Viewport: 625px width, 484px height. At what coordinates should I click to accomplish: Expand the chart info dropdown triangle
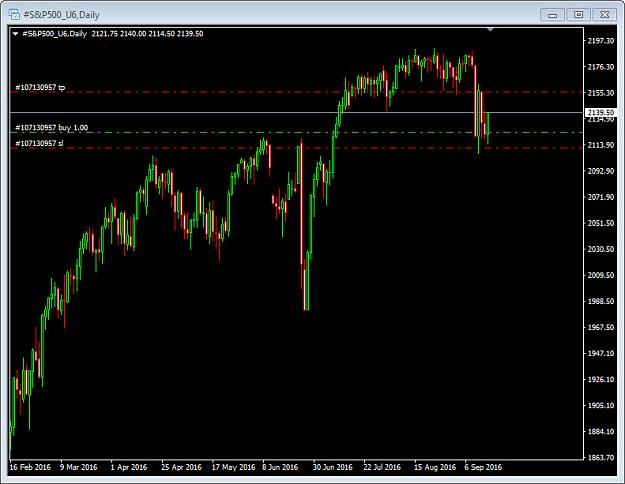click(x=16, y=34)
